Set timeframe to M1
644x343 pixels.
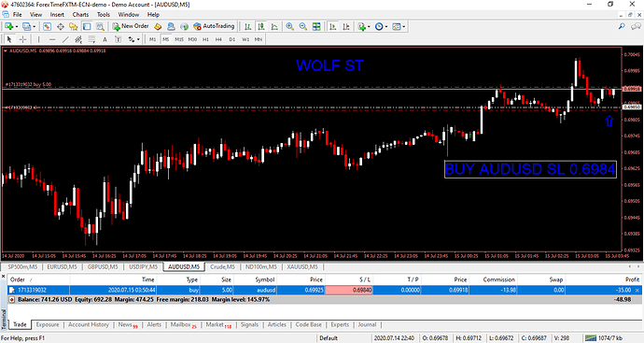[153, 39]
